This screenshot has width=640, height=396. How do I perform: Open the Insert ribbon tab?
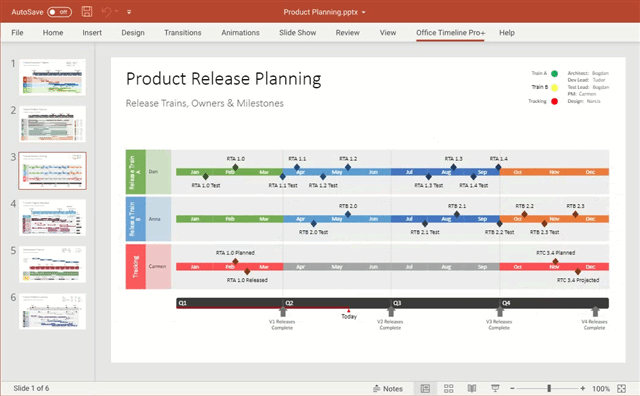pyautogui.click(x=92, y=33)
